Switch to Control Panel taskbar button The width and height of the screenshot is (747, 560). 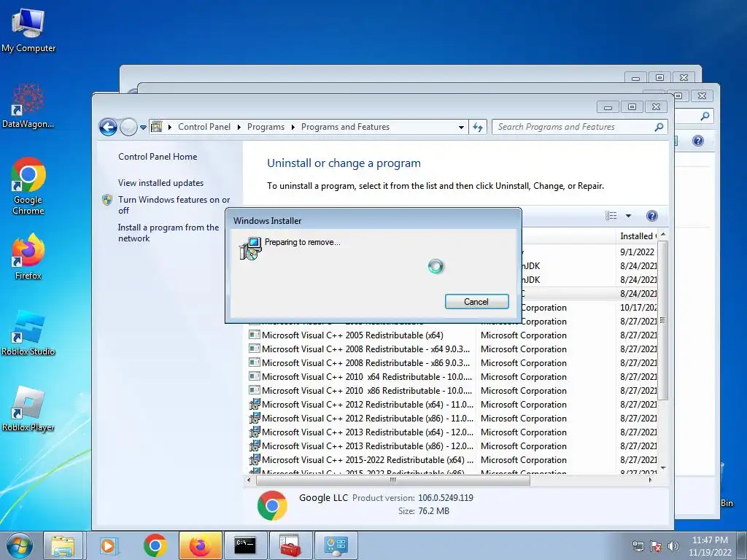(336, 545)
